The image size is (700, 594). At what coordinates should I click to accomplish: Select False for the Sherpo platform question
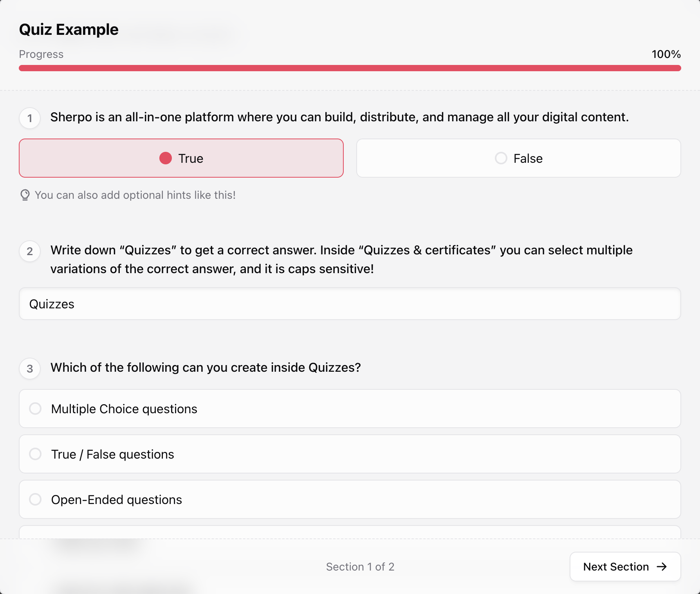coord(518,158)
